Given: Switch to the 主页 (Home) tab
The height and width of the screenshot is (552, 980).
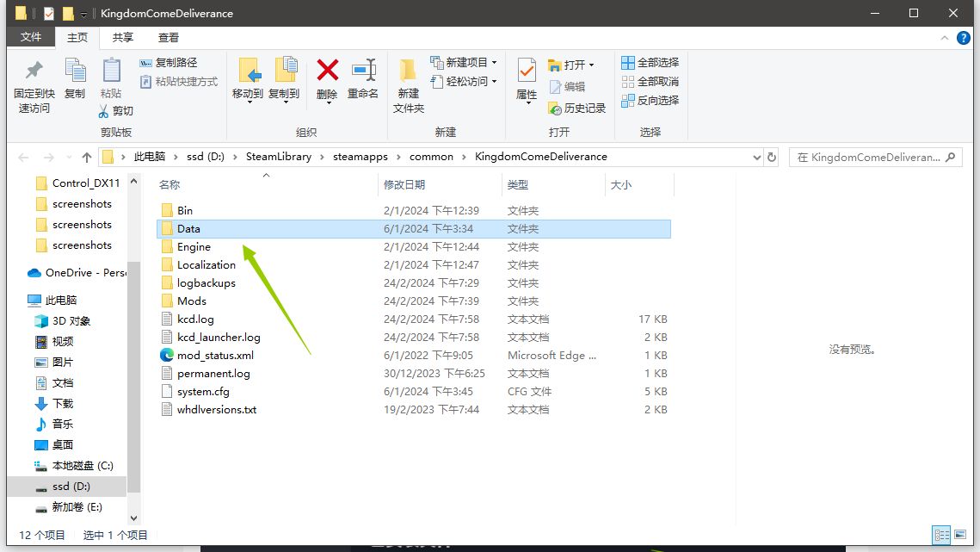Looking at the screenshot, I should coord(77,38).
